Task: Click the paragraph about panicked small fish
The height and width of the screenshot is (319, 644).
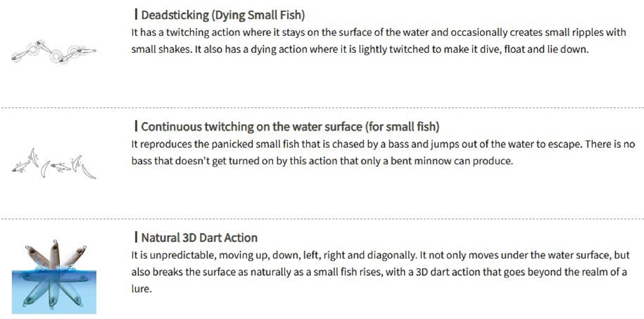Action: click(383, 152)
